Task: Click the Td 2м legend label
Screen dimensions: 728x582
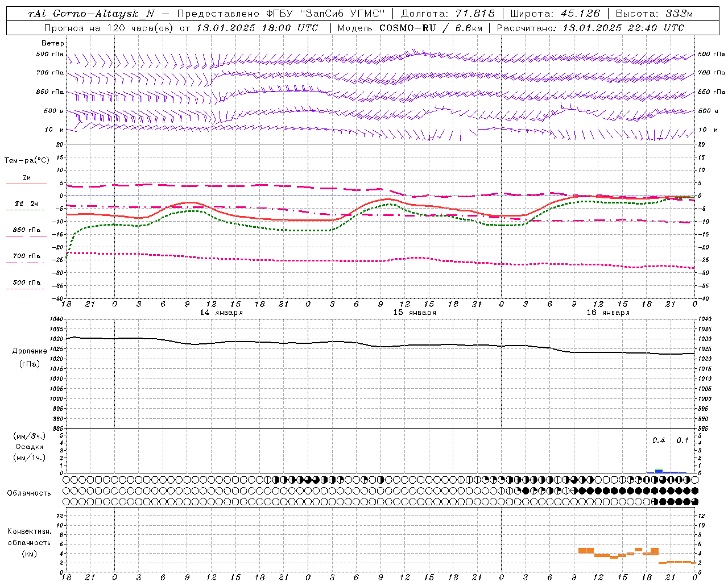Action: [x=27, y=203]
